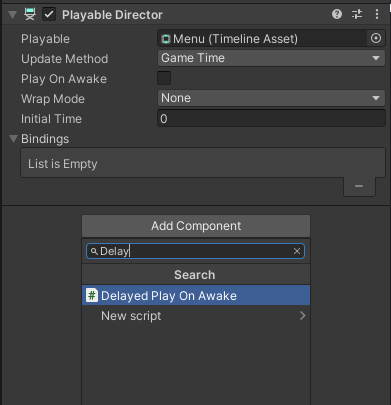Click the Wrap Mode label
The height and width of the screenshot is (405, 391).
(x=53, y=99)
